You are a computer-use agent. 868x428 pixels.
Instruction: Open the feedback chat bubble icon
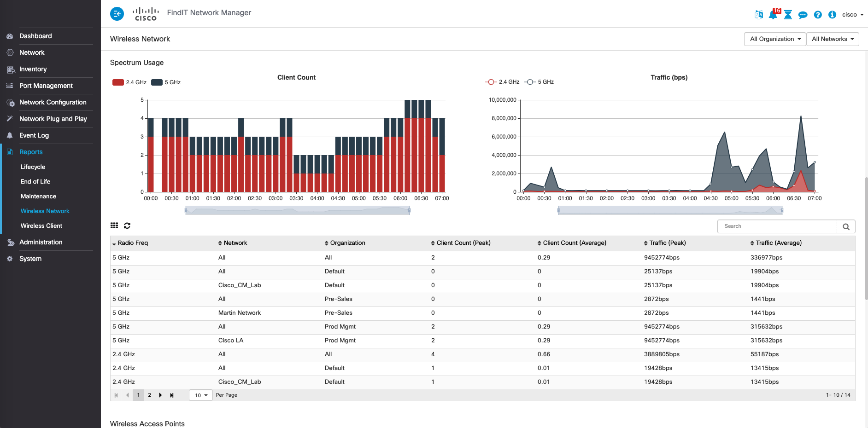tap(803, 15)
